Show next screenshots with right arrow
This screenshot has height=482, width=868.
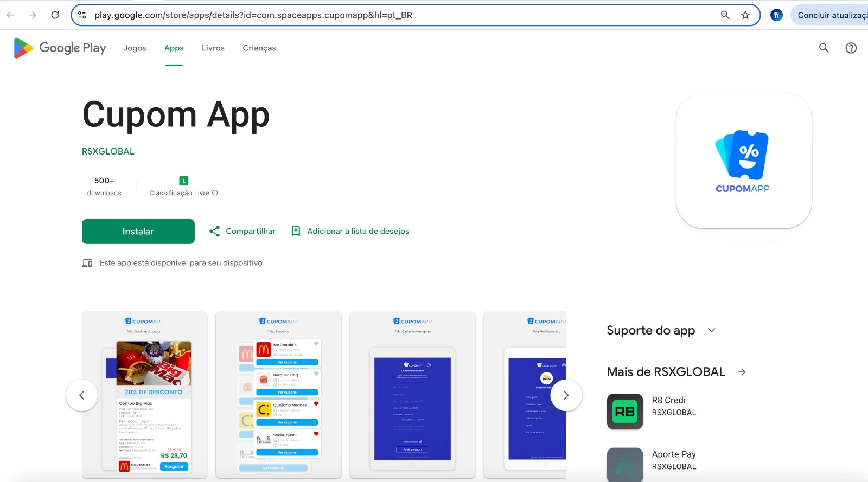[566, 395]
